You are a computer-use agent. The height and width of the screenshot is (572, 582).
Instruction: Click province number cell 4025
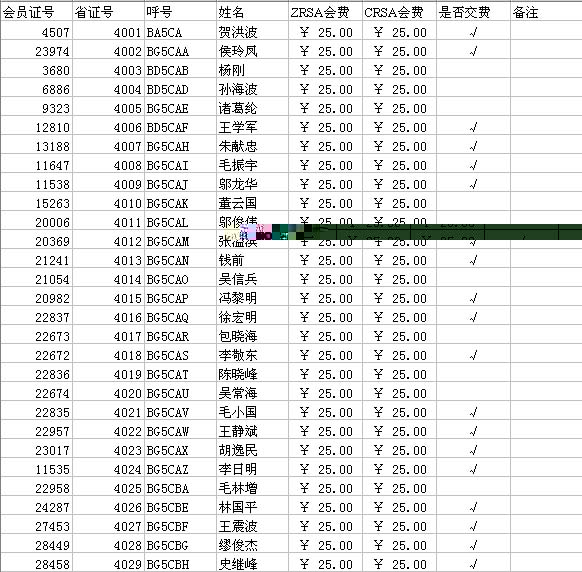point(108,487)
